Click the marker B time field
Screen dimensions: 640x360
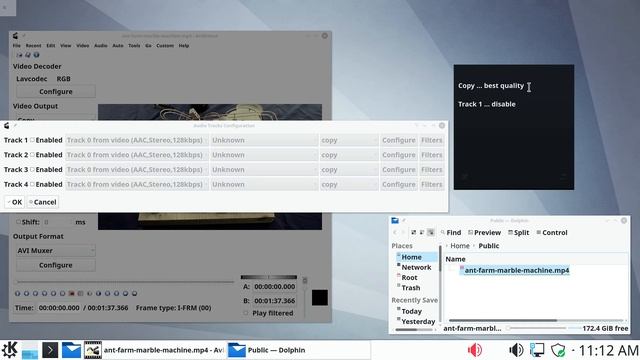tap(275, 300)
